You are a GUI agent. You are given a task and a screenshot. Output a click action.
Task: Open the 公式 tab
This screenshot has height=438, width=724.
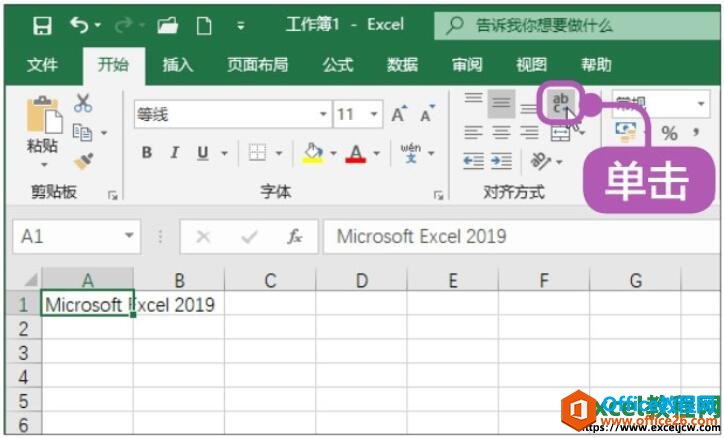[x=338, y=65]
